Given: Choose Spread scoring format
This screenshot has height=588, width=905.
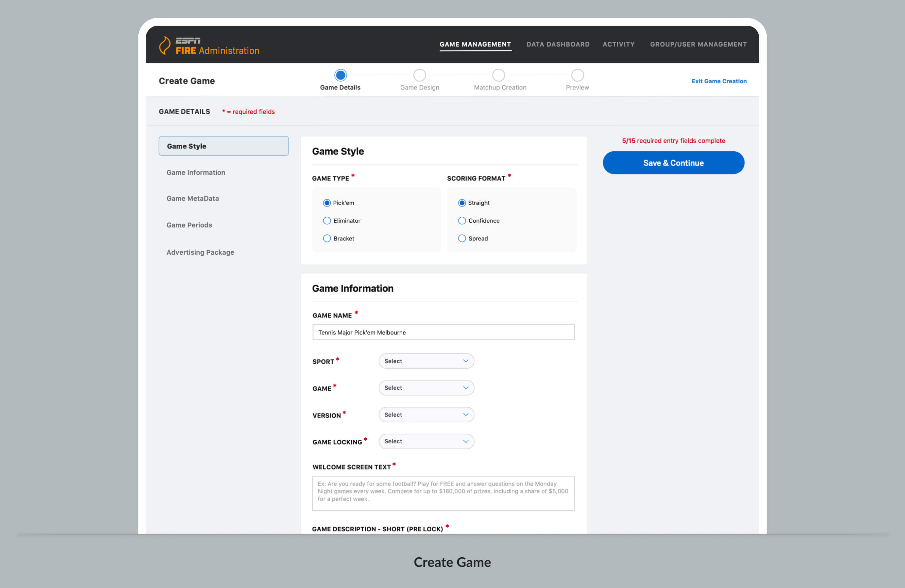Looking at the screenshot, I should pyautogui.click(x=462, y=239).
